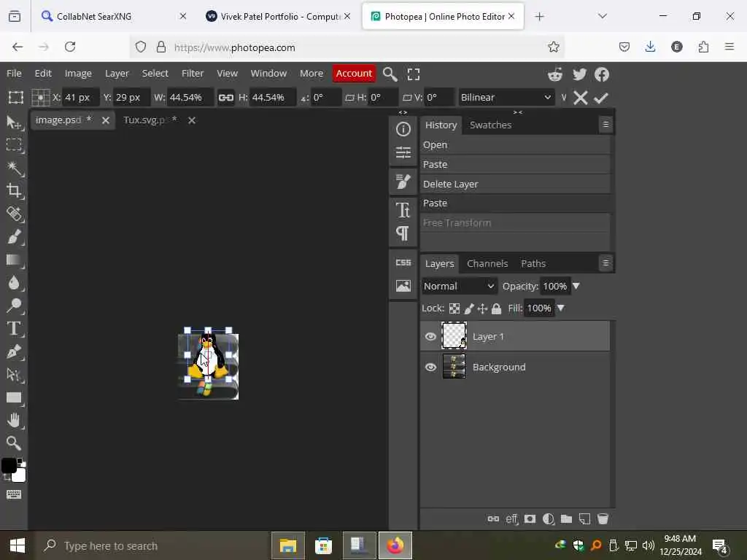Screen dimensions: 747x560
Task: Select the Path Select tool
Action: [14, 375]
